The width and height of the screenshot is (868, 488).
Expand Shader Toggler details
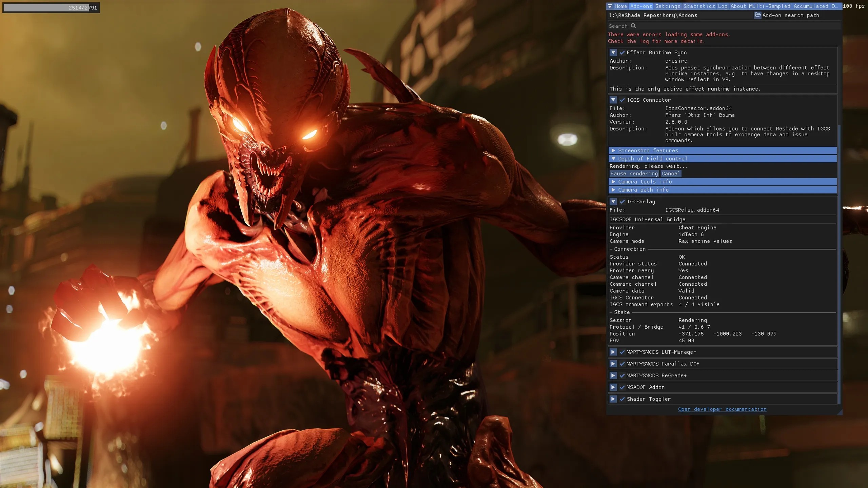pos(613,399)
